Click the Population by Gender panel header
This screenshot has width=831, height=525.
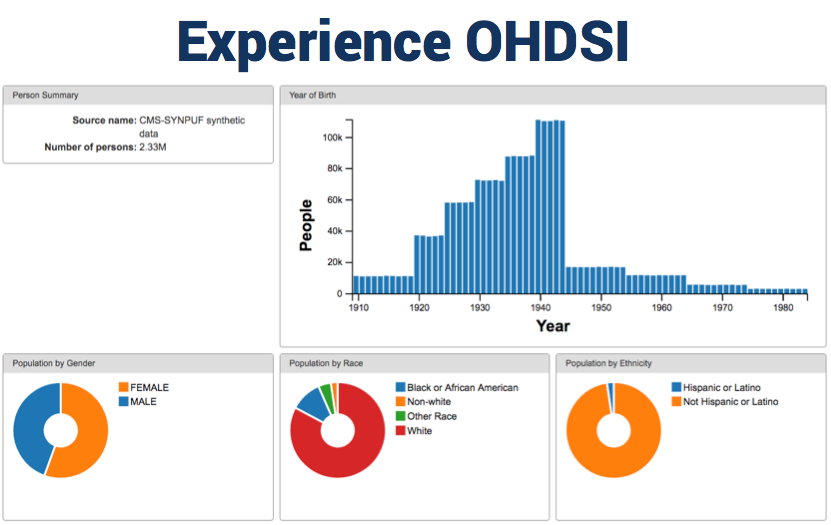138,363
